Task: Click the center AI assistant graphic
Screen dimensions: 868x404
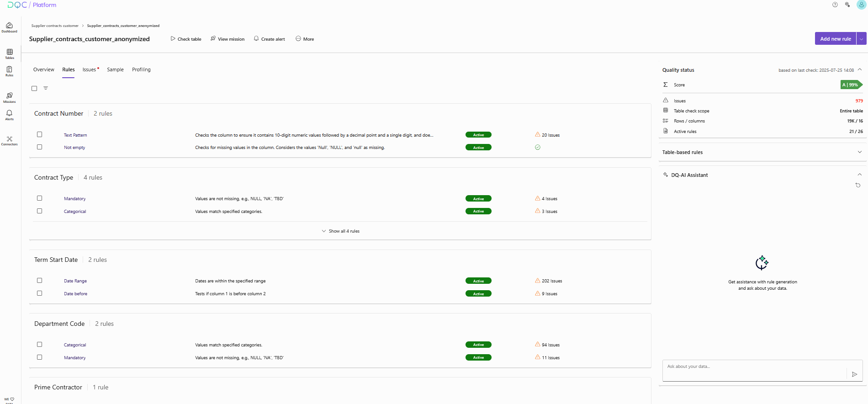Action: point(762,263)
